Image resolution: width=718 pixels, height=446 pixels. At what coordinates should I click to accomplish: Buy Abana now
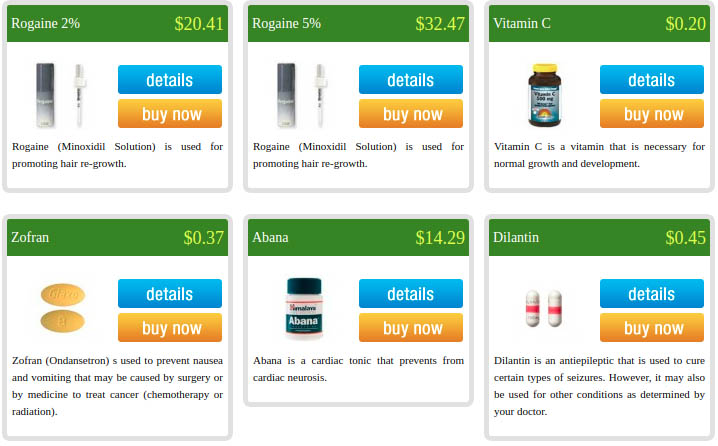411,327
